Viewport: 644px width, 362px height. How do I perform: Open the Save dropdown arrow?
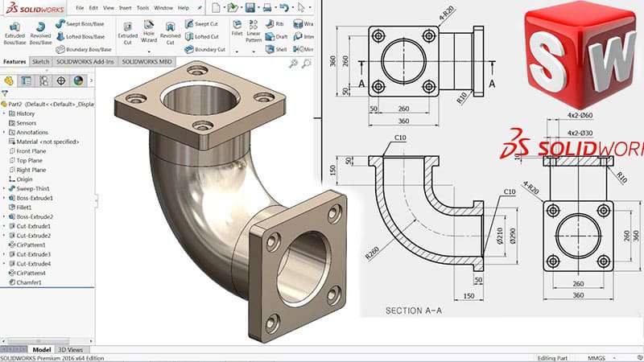pos(258,7)
